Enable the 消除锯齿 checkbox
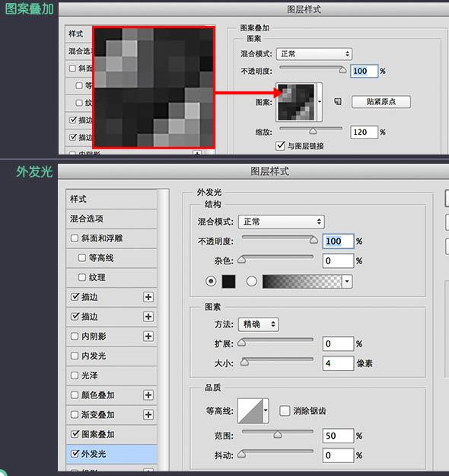 (285, 411)
